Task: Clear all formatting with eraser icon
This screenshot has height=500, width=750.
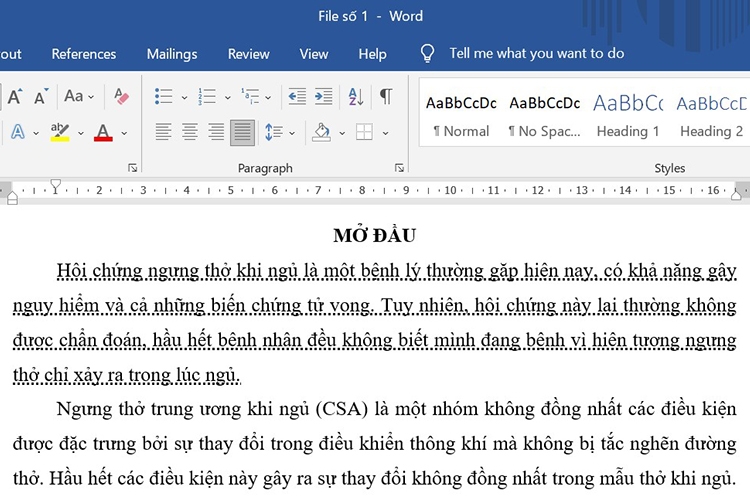Action: tap(121, 97)
